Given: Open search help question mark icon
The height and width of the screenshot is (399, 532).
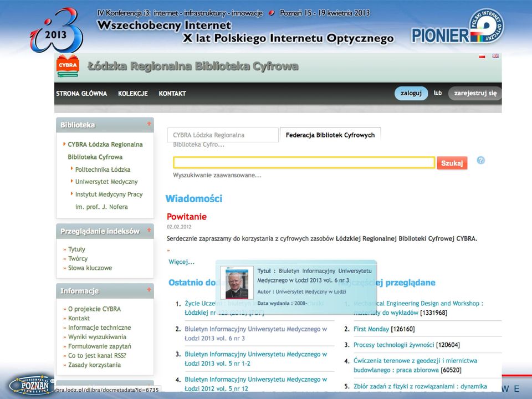Looking at the screenshot, I should [481, 160].
